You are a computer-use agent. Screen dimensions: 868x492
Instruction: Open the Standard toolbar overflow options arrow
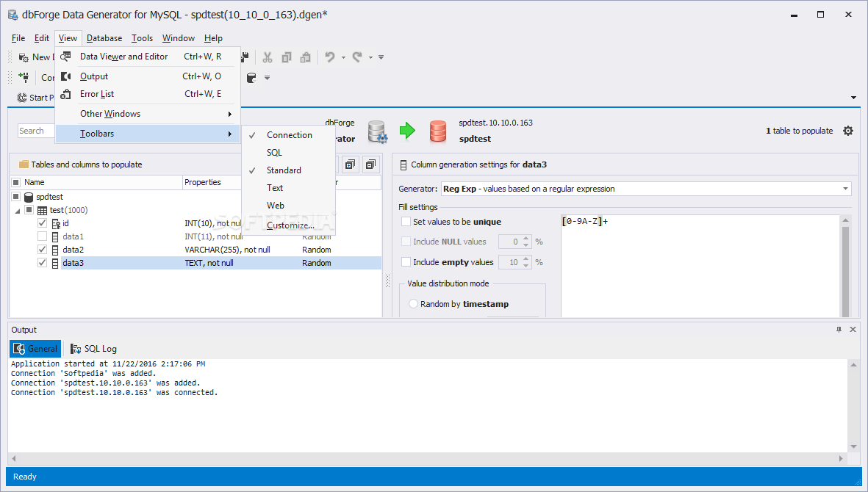click(x=381, y=57)
